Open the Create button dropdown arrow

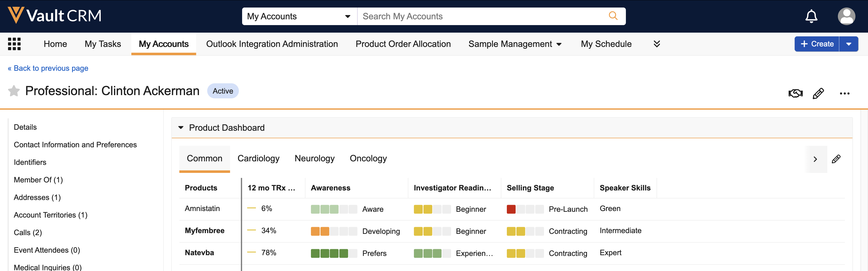pos(848,44)
